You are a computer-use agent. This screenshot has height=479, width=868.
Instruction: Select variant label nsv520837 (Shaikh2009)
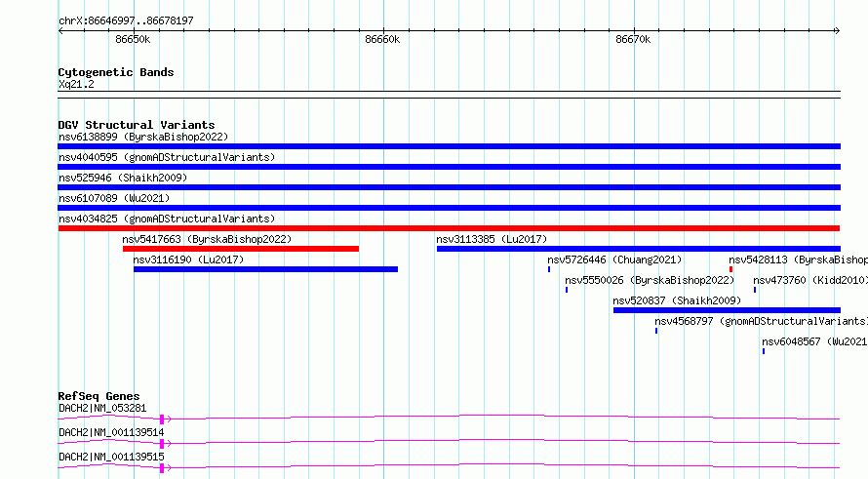(x=677, y=300)
